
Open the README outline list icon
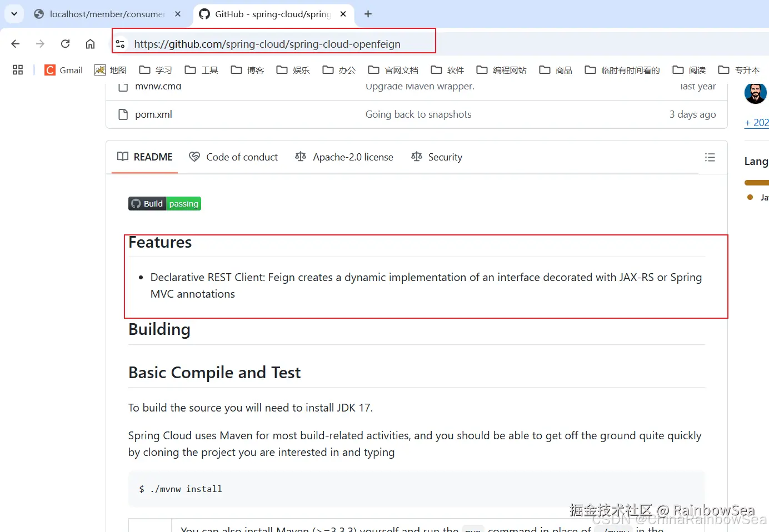tap(710, 157)
